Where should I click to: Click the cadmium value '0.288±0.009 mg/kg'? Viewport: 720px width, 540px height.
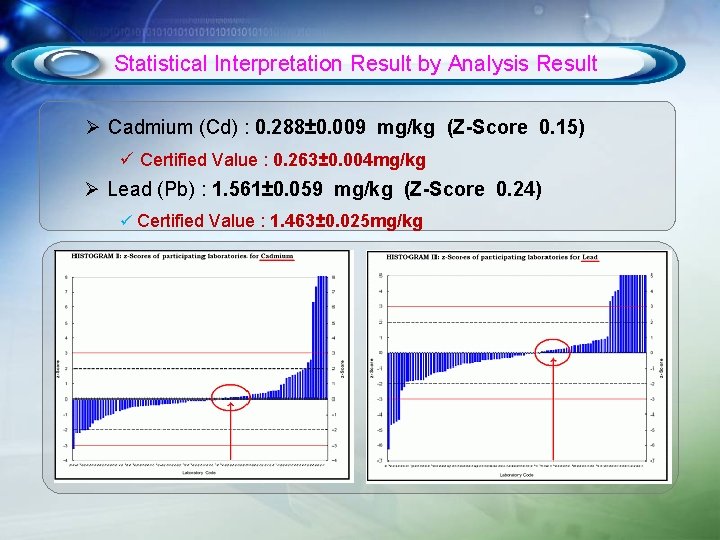(x=345, y=127)
